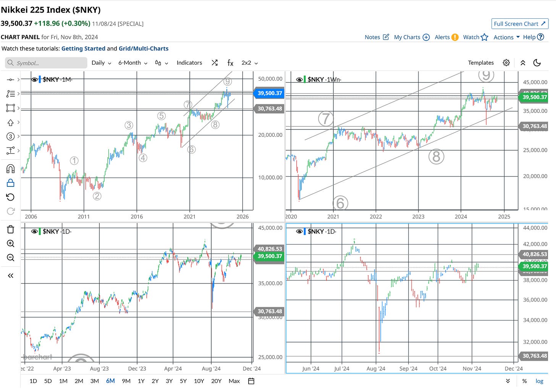Select the 20Y range tab
Image resolution: width=556 pixels, height=392 pixels.
pyautogui.click(x=216, y=381)
